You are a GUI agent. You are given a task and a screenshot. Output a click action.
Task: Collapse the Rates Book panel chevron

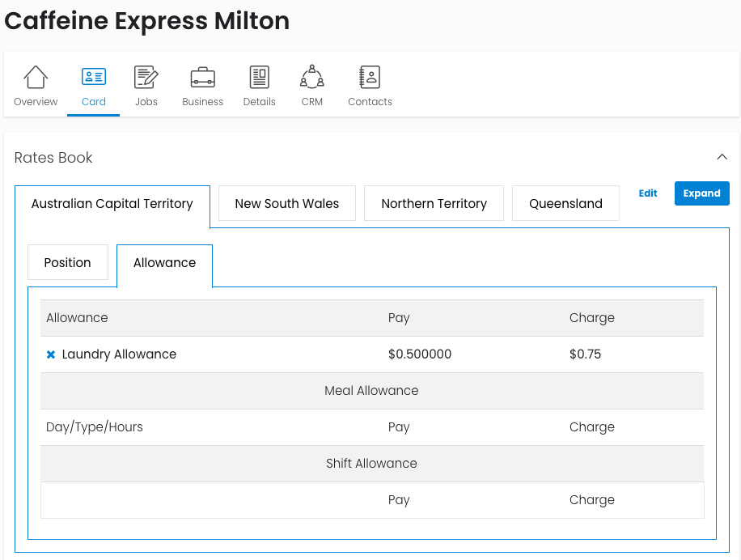[722, 157]
